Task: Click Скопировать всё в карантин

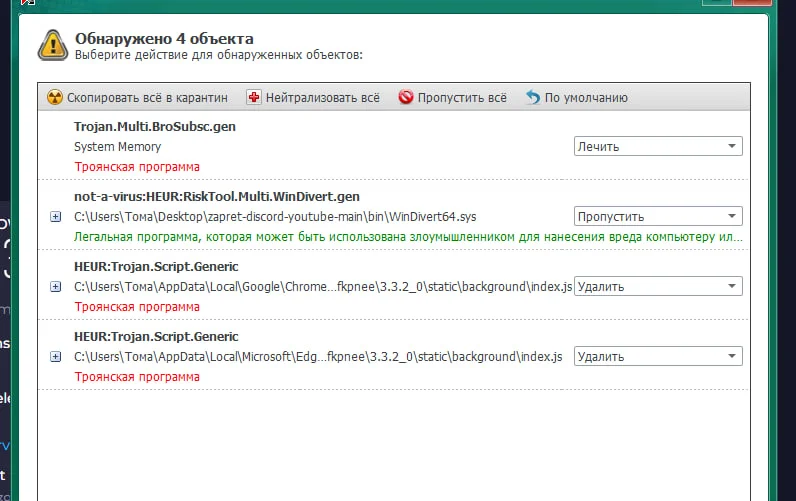Action: pyautogui.click(x=147, y=97)
